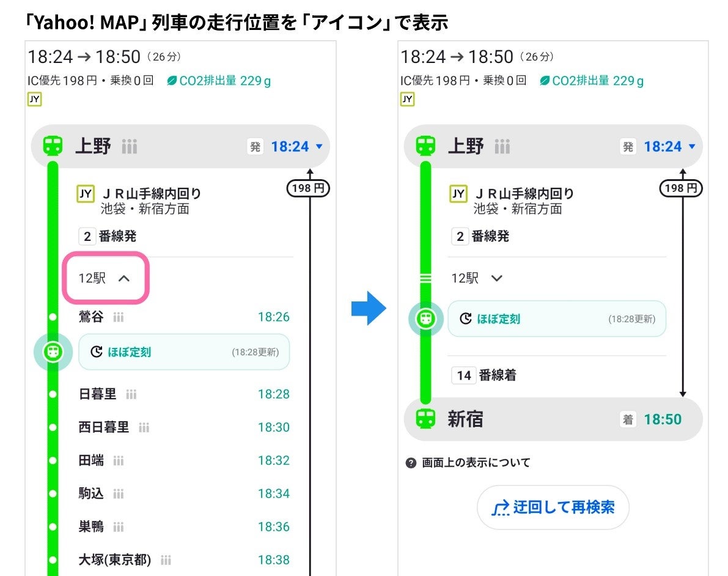Click 新宿 arrival station name
Viewport: 728px width, 576px height.
(466, 419)
